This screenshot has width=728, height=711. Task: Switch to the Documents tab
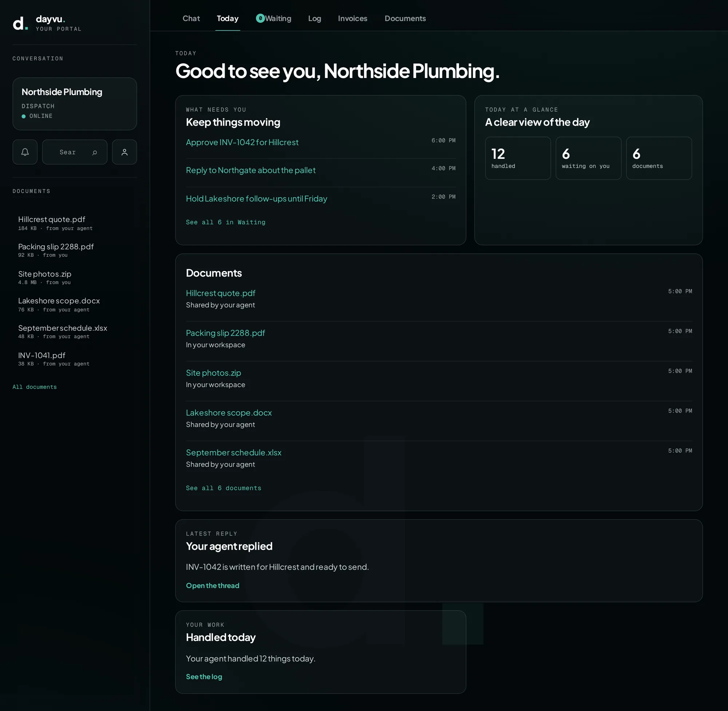click(405, 18)
